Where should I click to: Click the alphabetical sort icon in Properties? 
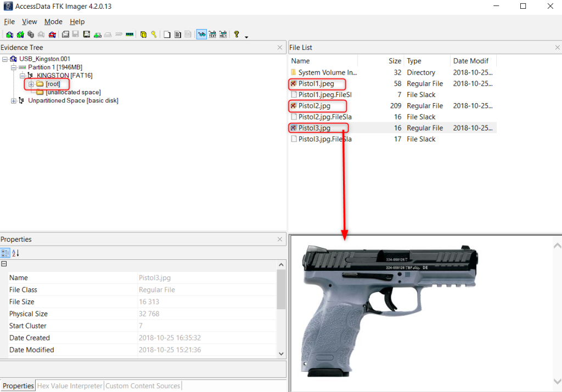(x=16, y=253)
